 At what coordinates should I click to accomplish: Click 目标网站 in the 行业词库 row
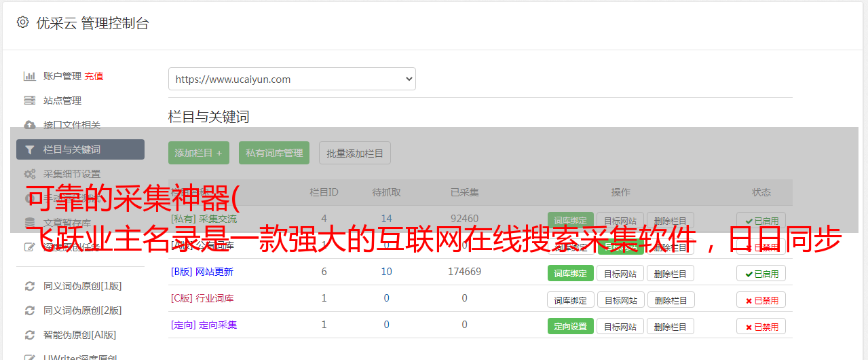(x=620, y=300)
